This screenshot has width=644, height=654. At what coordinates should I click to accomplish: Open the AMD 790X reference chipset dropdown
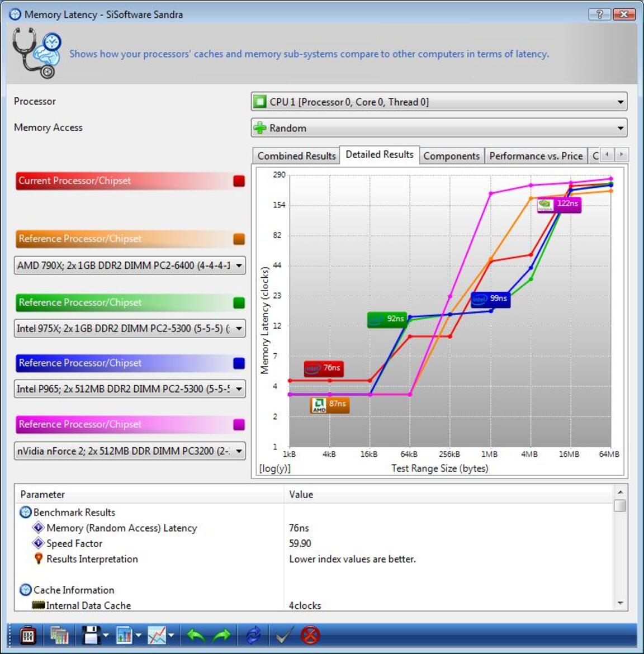[x=130, y=266]
